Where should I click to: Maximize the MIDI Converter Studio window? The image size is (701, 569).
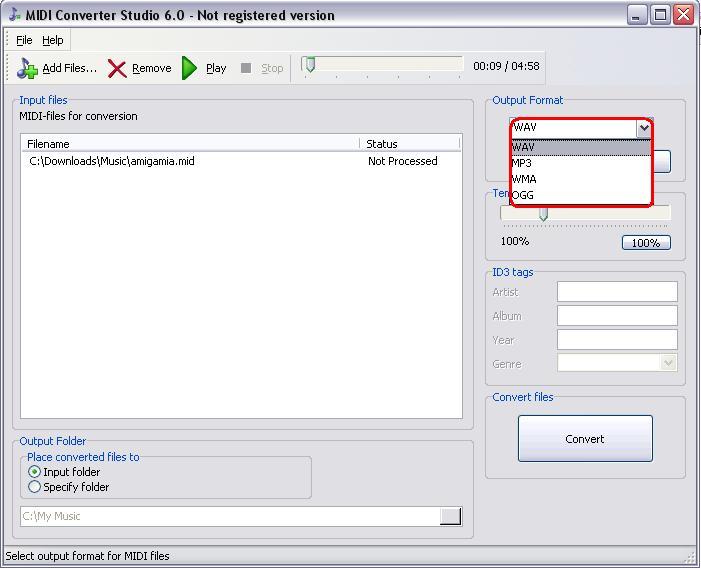(x=660, y=15)
